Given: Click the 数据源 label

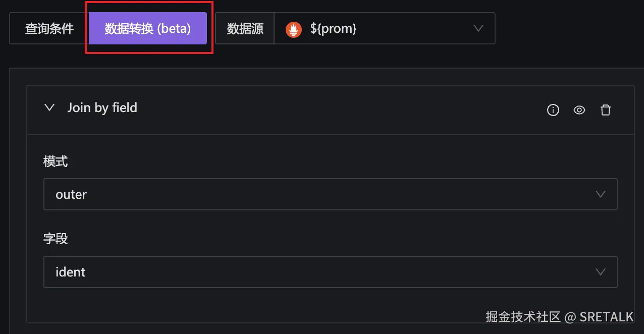Looking at the screenshot, I should pos(245,29).
